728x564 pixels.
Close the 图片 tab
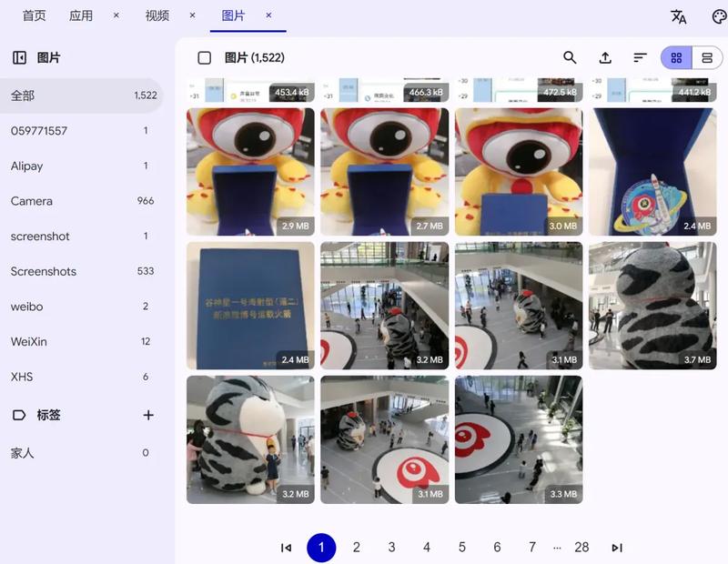[268, 15]
